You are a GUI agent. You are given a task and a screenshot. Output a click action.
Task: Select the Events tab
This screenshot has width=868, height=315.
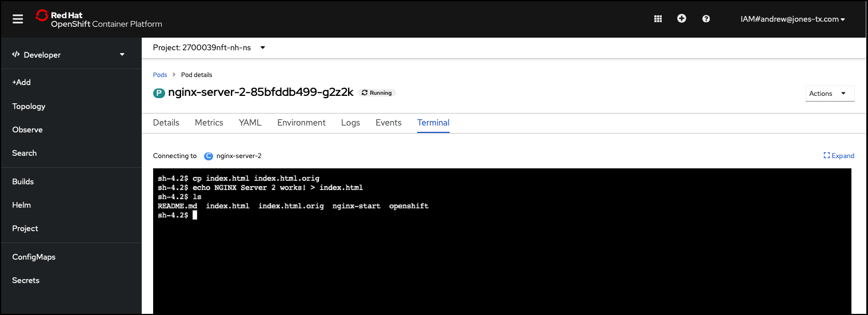(389, 123)
